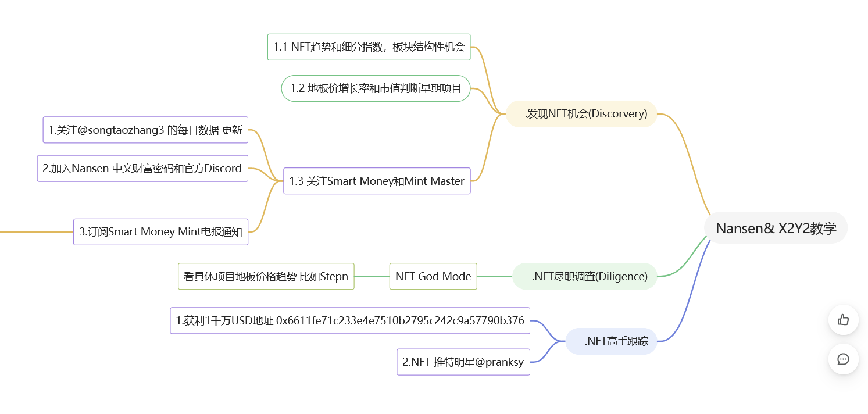
Task: Click the NFT God Mode node
Action: coord(433,276)
